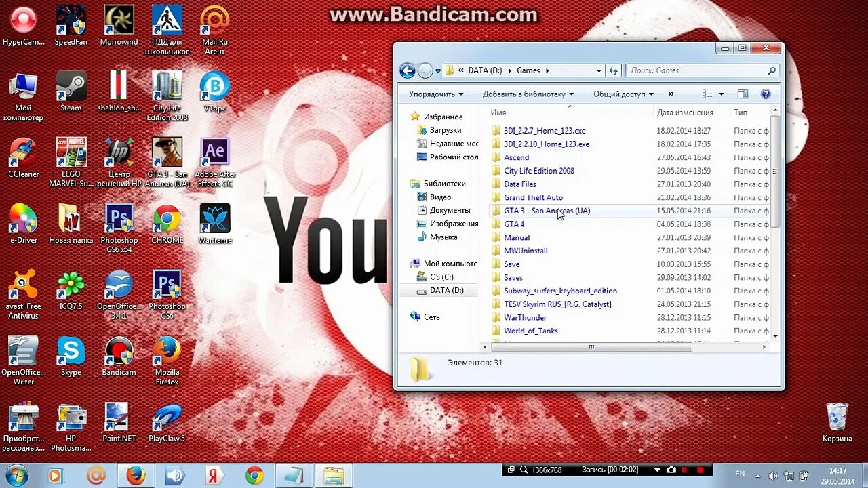Open the HyperCam desktop shortcut

coord(23,26)
